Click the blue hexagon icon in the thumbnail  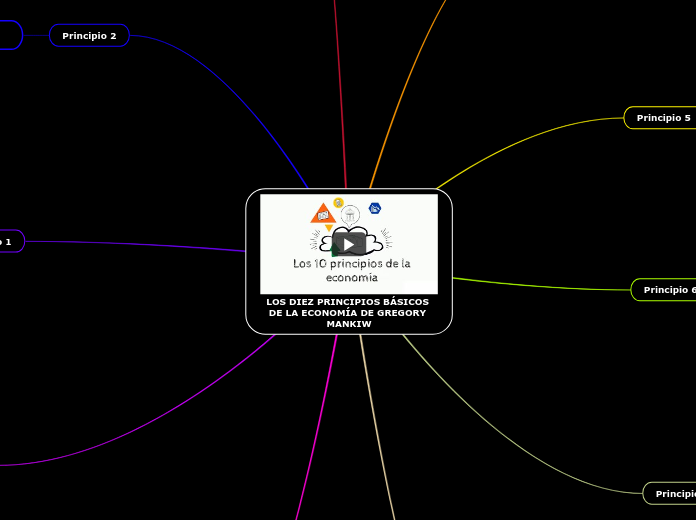(x=375, y=208)
